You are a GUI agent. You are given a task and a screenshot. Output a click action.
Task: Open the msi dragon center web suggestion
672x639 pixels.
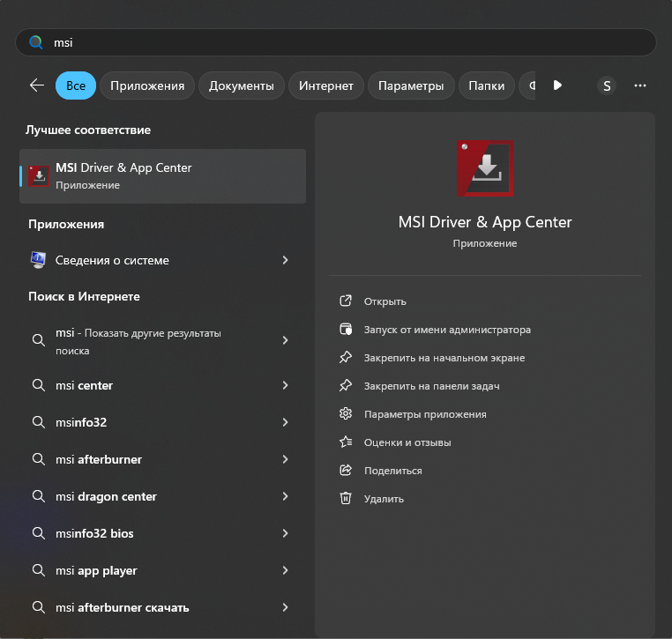(x=106, y=497)
